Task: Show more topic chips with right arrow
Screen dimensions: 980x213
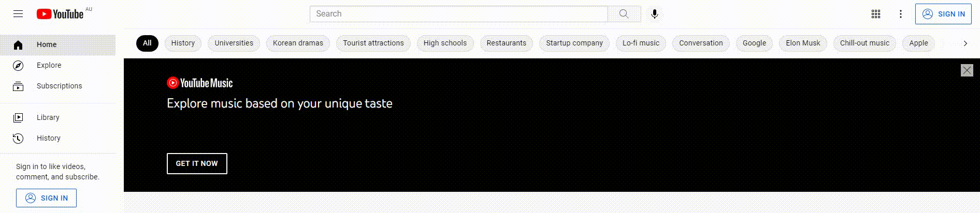Action: [965, 43]
